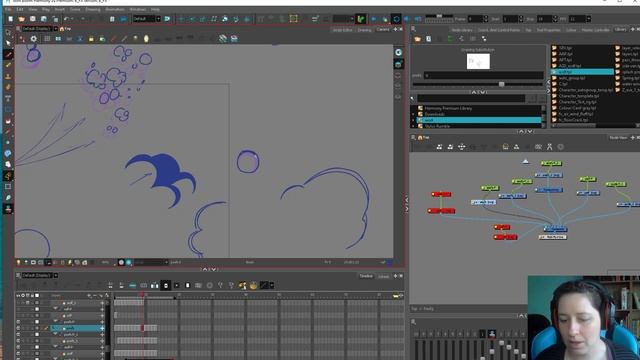Click the yellow padlock icon in Camera toolbar
The image size is (640, 360).
coord(91,39)
